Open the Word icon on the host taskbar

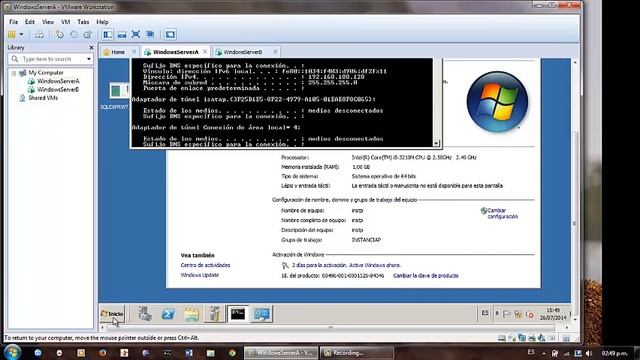[189, 353]
